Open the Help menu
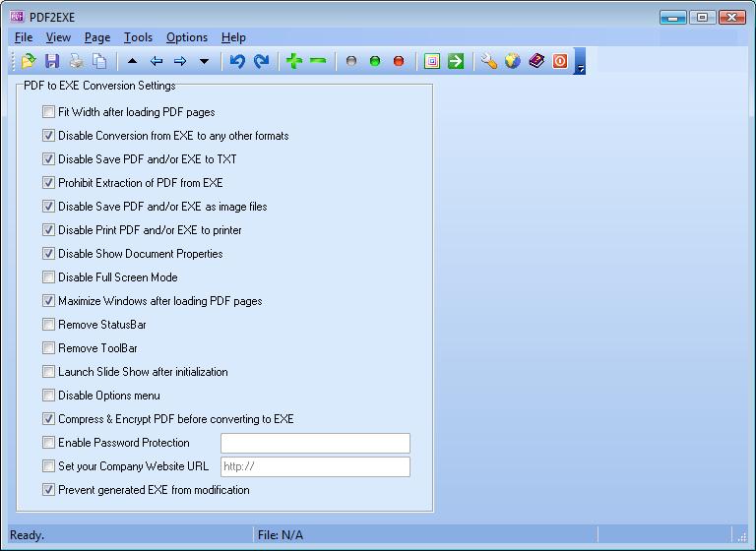The image size is (756, 551). pos(233,37)
